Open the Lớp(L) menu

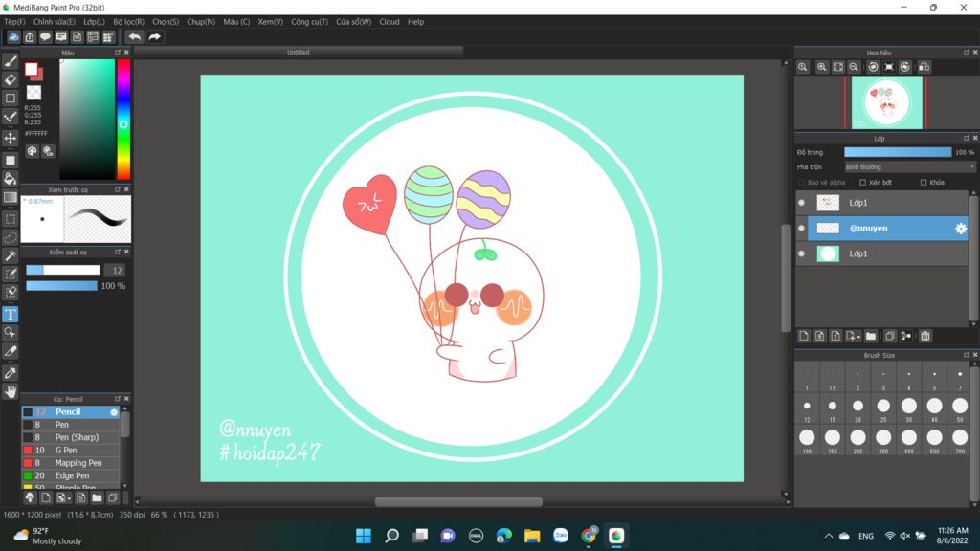[x=95, y=22]
